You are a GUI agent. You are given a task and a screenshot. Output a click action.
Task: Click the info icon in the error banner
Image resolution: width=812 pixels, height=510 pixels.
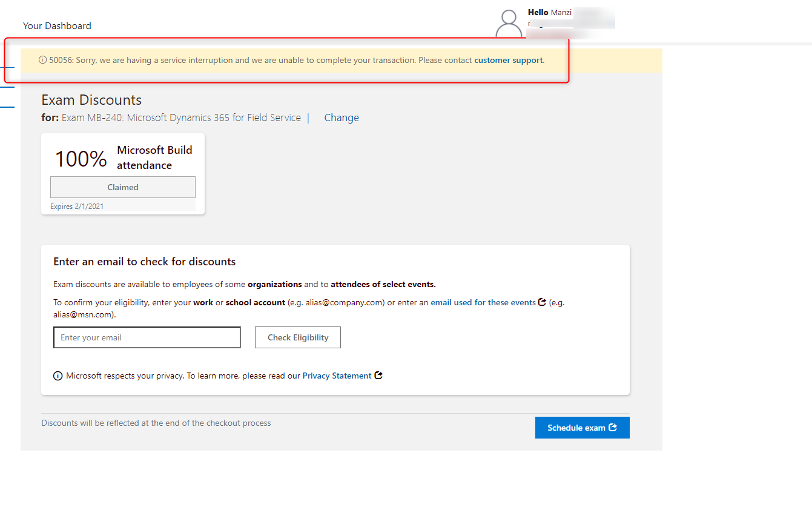[43, 60]
